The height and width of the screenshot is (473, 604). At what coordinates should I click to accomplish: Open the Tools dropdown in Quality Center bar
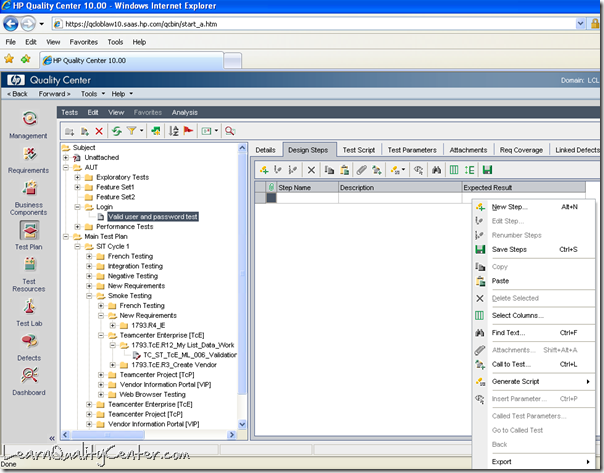pyautogui.click(x=93, y=94)
